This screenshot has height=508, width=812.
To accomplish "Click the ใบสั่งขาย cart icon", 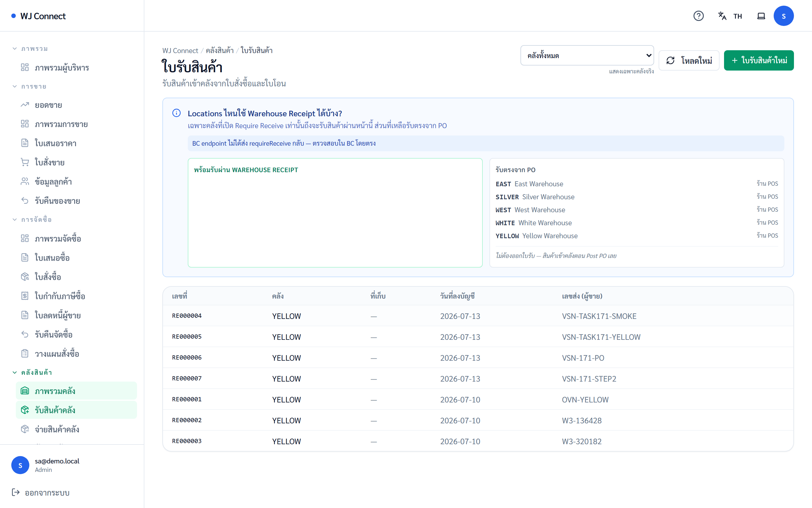I will click(25, 162).
